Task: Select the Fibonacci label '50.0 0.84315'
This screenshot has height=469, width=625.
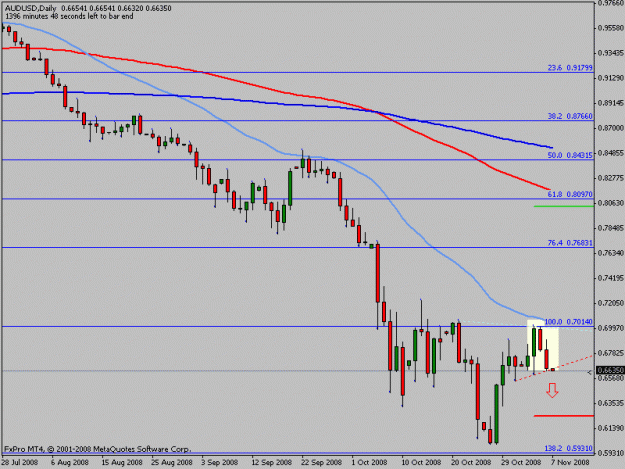Action: (570, 155)
